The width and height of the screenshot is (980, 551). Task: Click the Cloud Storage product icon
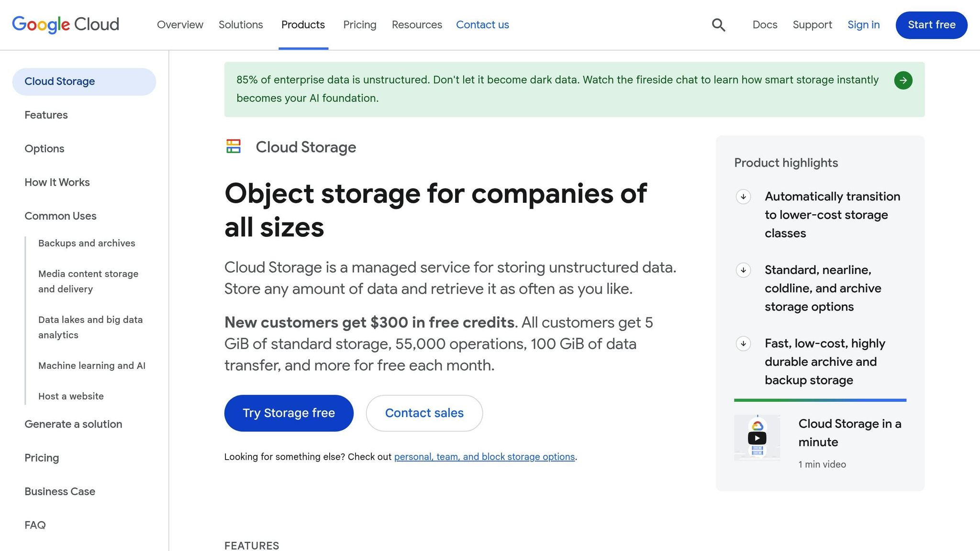click(233, 146)
